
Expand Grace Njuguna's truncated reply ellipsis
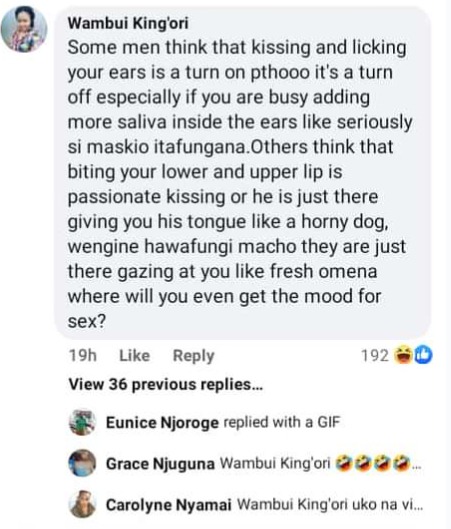coord(417,467)
